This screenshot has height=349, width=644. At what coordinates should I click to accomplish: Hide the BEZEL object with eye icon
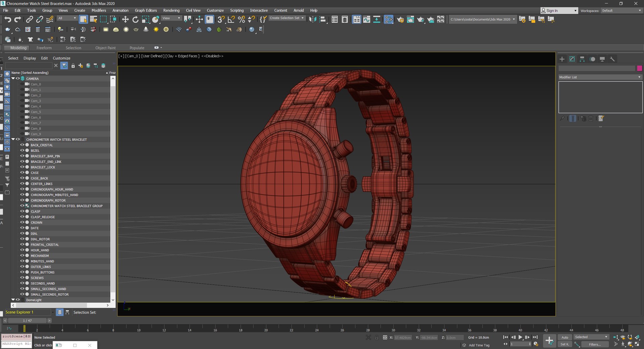[x=22, y=151]
